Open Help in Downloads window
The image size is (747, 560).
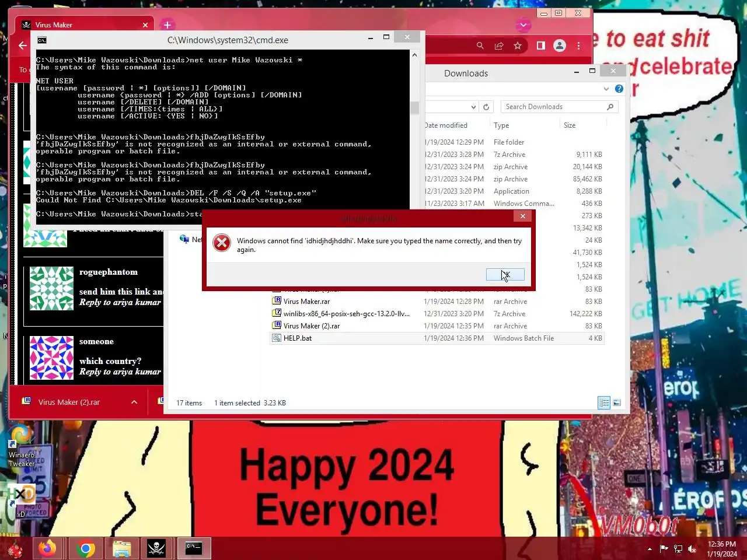(619, 89)
